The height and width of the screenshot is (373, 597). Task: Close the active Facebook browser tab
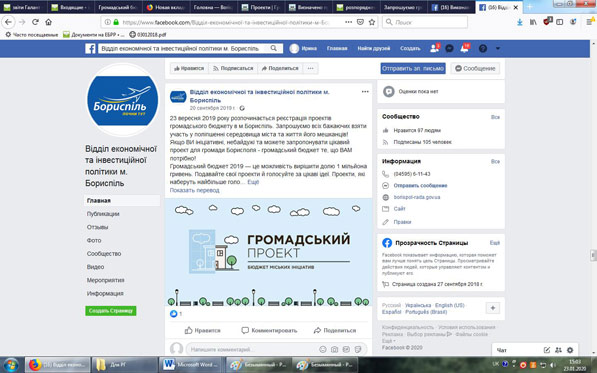tap(516, 7)
